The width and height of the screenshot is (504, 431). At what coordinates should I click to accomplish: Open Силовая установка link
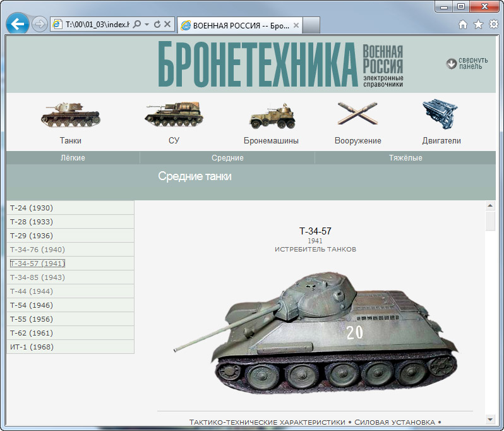point(395,422)
